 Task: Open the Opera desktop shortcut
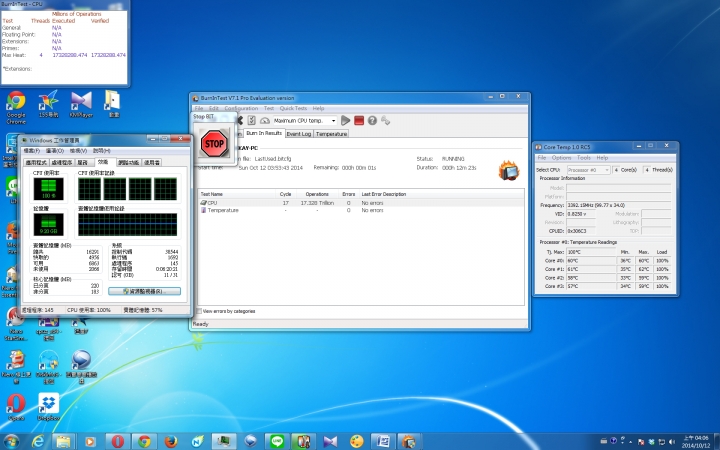(16, 407)
